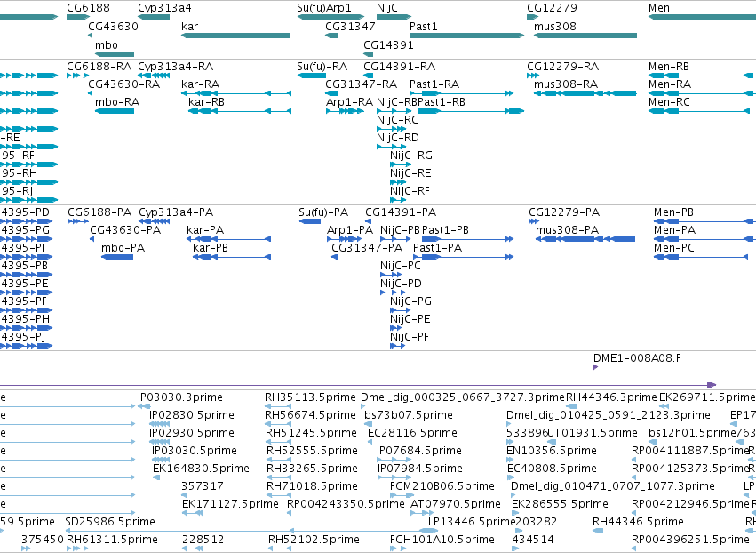Click protein Su(fu)-PA
Viewport: 756px width, 553px height.
[323, 212]
